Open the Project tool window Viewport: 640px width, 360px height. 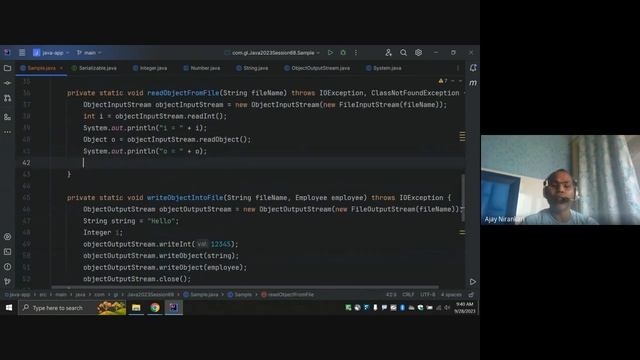click(7, 68)
